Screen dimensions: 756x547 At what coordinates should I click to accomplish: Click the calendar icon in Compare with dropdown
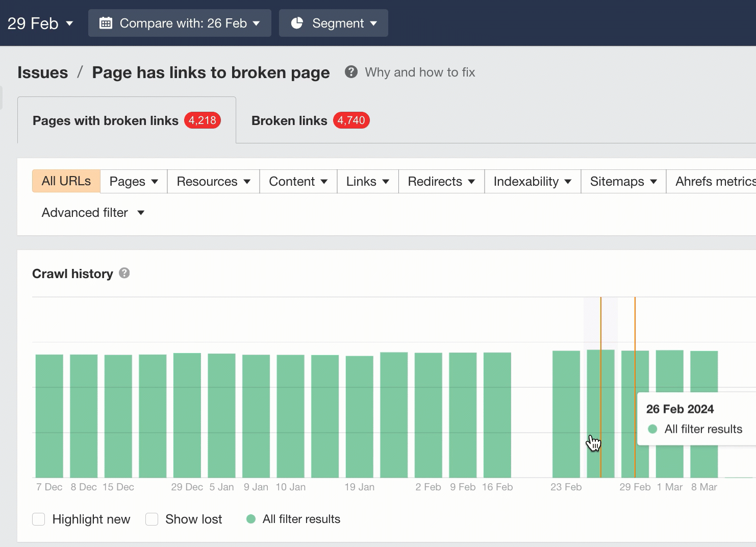pos(105,23)
